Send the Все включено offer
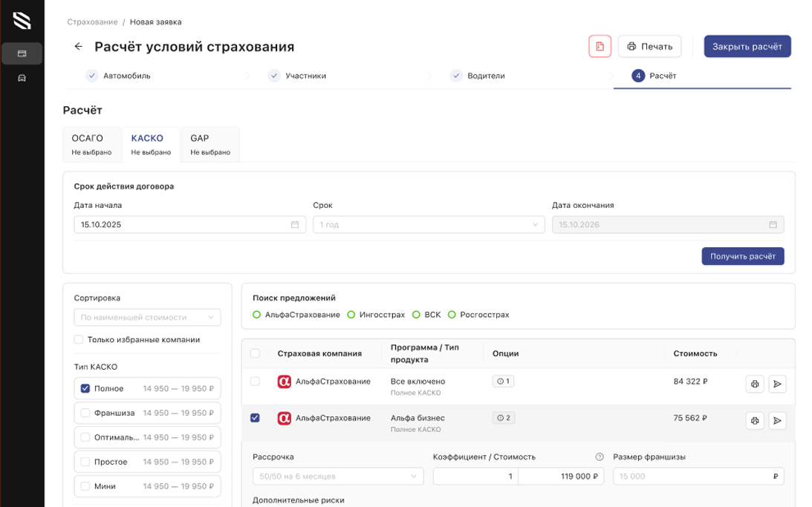 click(777, 384)
